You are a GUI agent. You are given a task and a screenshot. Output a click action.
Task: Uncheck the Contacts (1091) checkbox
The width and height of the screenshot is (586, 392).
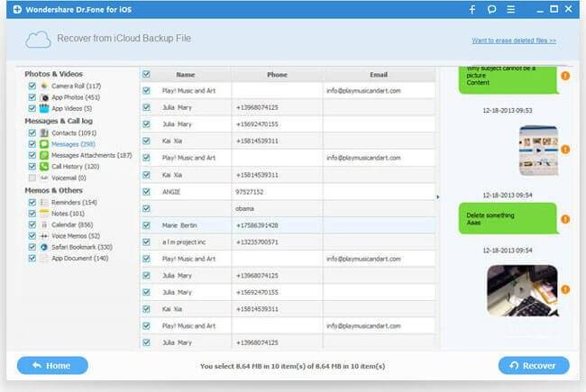tap(32, 133)
